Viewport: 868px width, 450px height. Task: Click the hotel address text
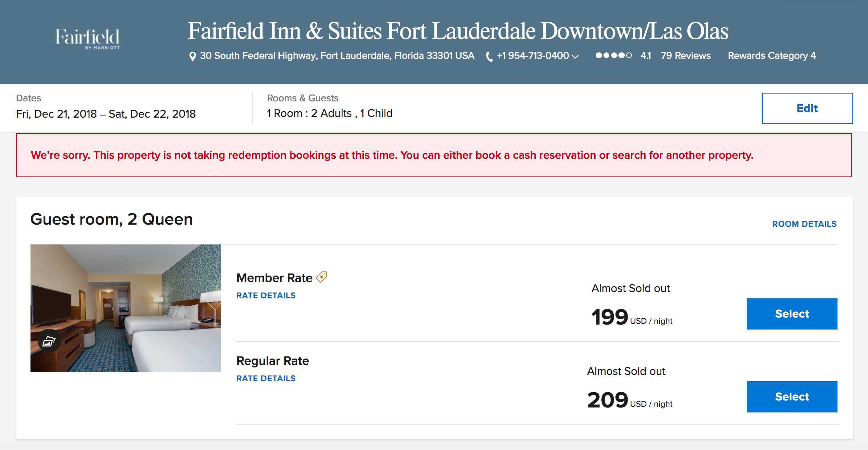(x=337, y=56)
